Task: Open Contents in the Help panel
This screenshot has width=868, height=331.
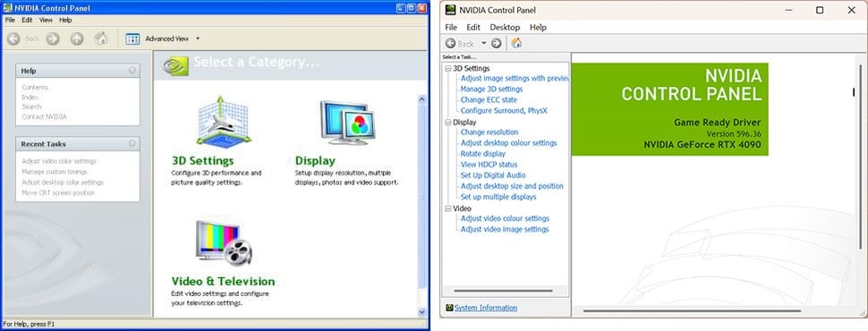Action: [x=35, y=88]
